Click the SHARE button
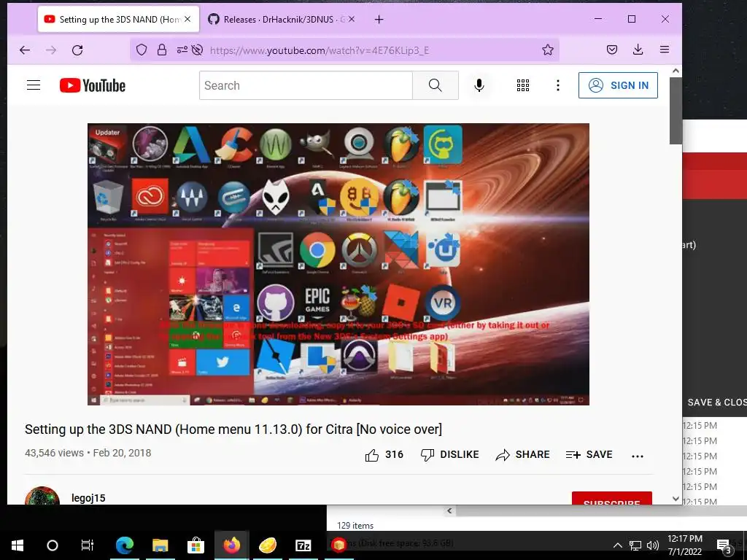Viewport: 747px width, 560px height. point(522,455)
